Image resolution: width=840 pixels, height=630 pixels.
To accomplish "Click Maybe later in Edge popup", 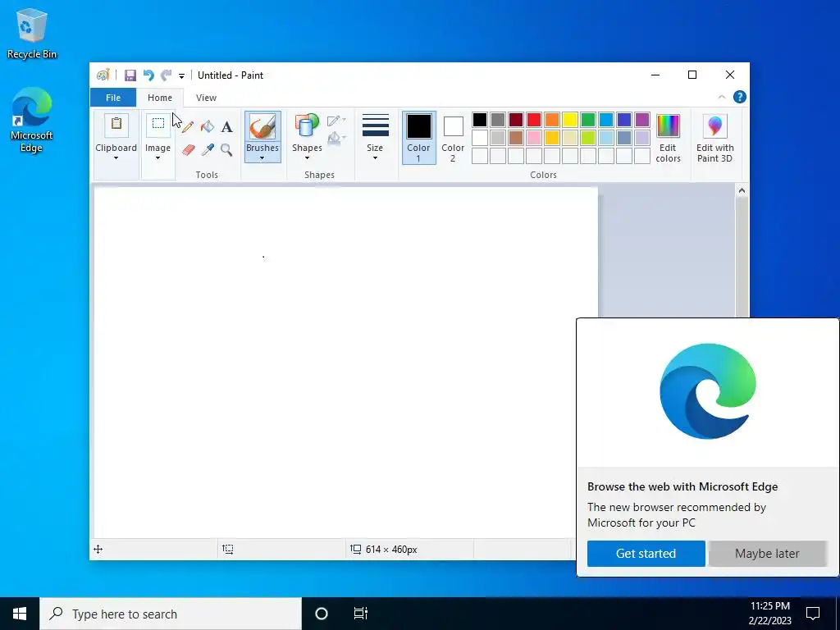I will coord(767,554).
